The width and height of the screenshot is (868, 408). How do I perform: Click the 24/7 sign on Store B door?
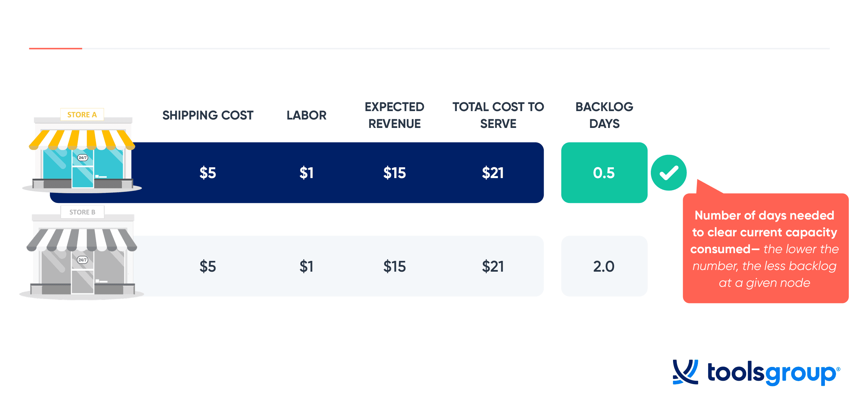(x=82, y=260)
